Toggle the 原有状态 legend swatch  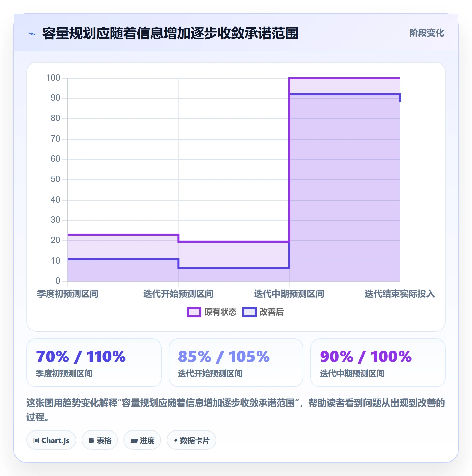[194, 312]
